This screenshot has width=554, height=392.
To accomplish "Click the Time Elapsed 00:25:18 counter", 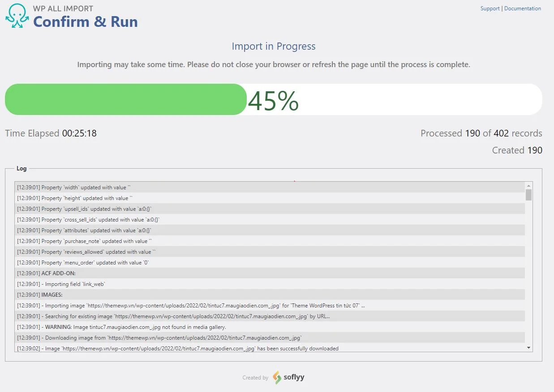I will 51,133.
